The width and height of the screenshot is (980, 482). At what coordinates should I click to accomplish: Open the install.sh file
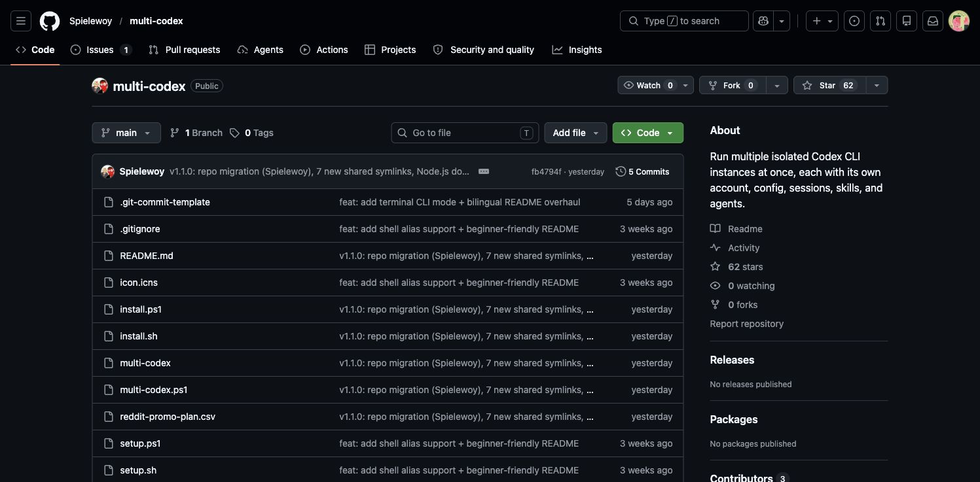[139, 336]
